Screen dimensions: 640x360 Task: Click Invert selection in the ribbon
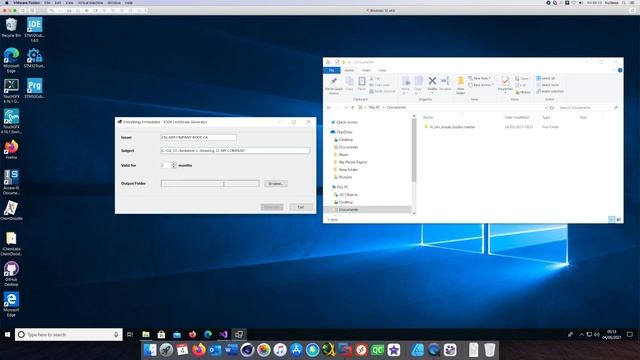click(x=550, y=91)
